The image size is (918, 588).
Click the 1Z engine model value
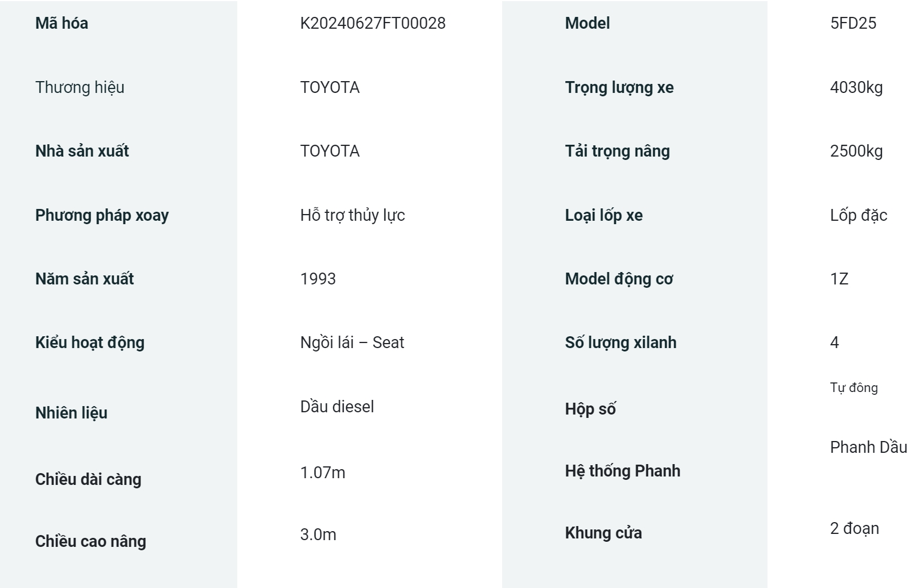839,279
